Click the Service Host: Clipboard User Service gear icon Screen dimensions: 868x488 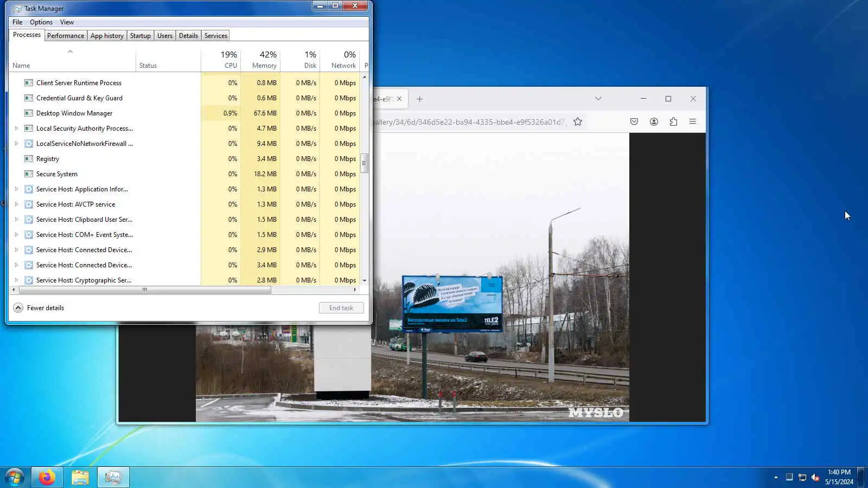click(29, 220)
